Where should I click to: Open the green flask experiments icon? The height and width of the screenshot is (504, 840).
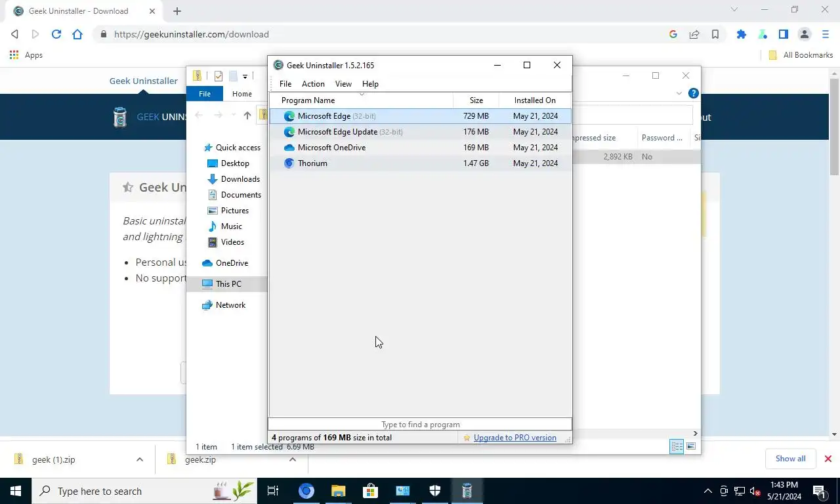click(763, 34)
